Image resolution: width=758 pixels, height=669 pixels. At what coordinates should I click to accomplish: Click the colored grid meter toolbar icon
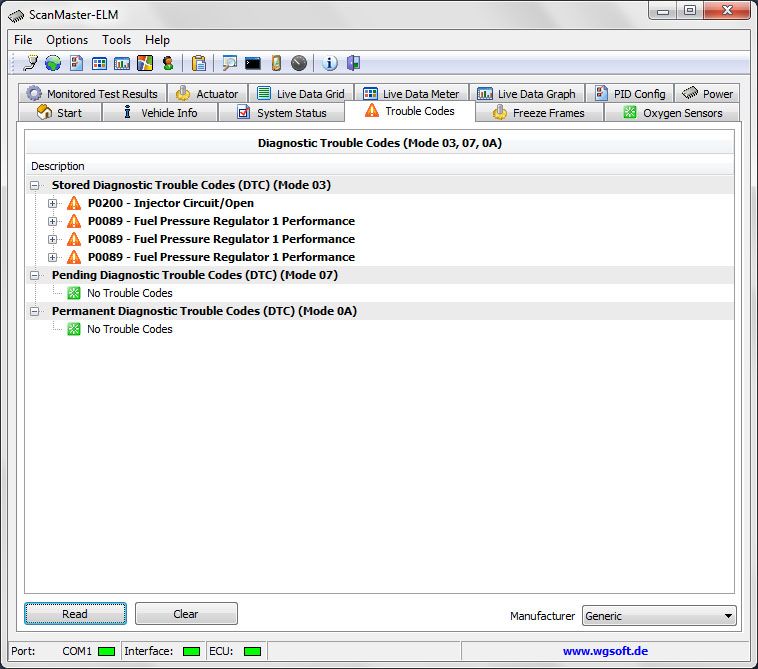click(x=99, y=63)
